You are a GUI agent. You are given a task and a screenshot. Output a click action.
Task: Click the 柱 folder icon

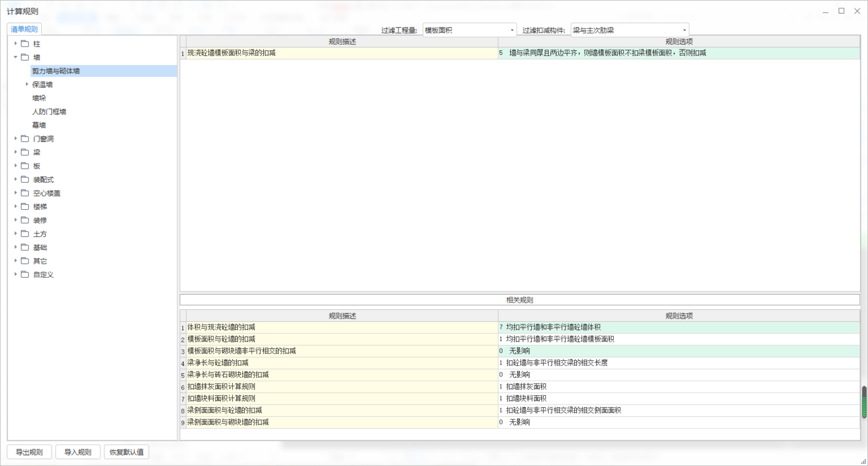[25, 43]
